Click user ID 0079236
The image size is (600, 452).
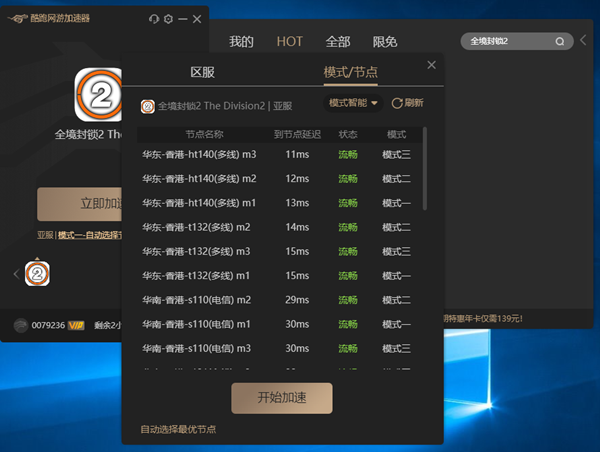(x=48, y=325)
